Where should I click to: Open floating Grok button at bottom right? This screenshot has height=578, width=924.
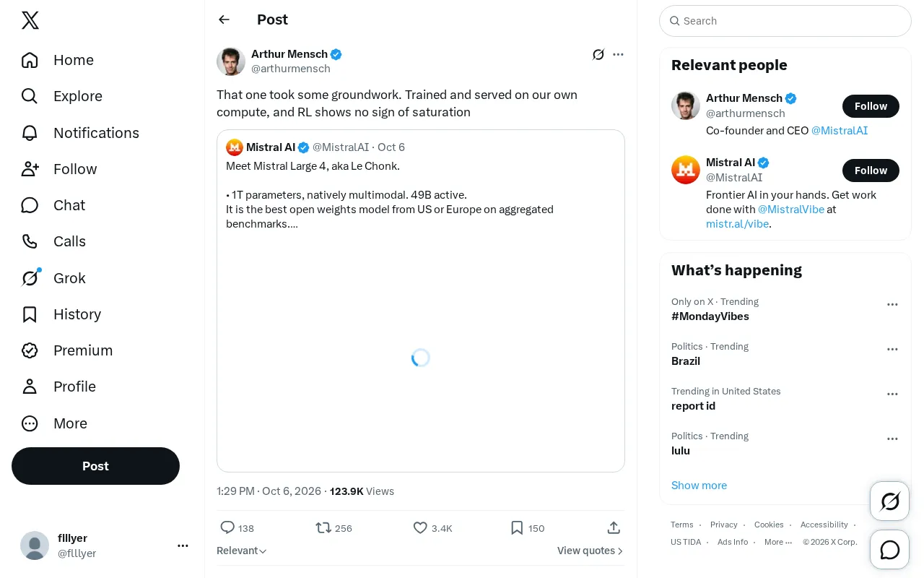tap(890, 501)
